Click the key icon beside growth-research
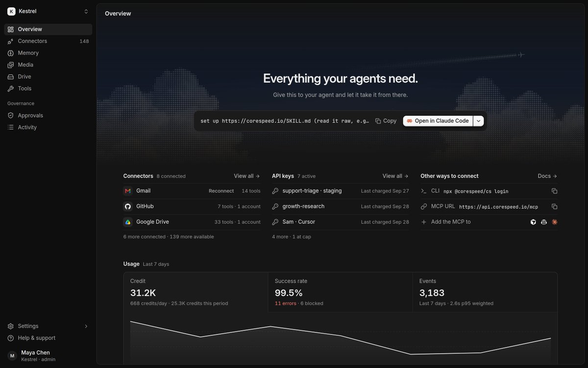The image size is (588, 368). coord(275,207)
